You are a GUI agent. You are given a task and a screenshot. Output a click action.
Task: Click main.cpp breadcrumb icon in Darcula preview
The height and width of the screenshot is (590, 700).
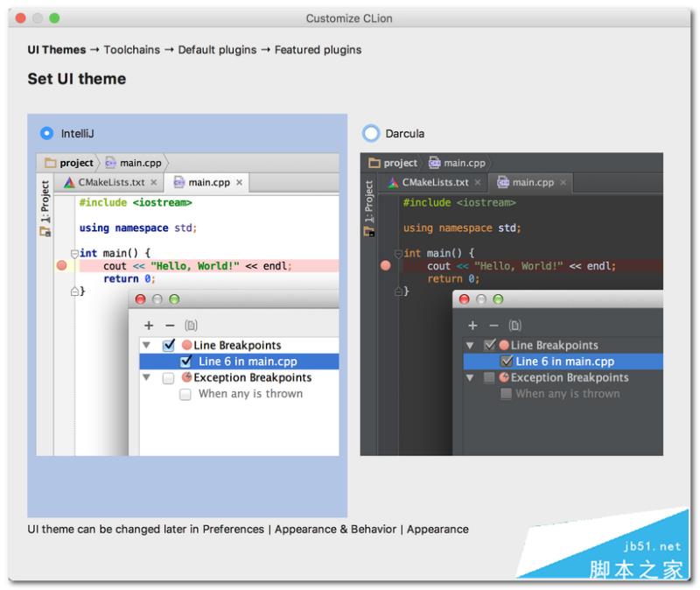434,163
